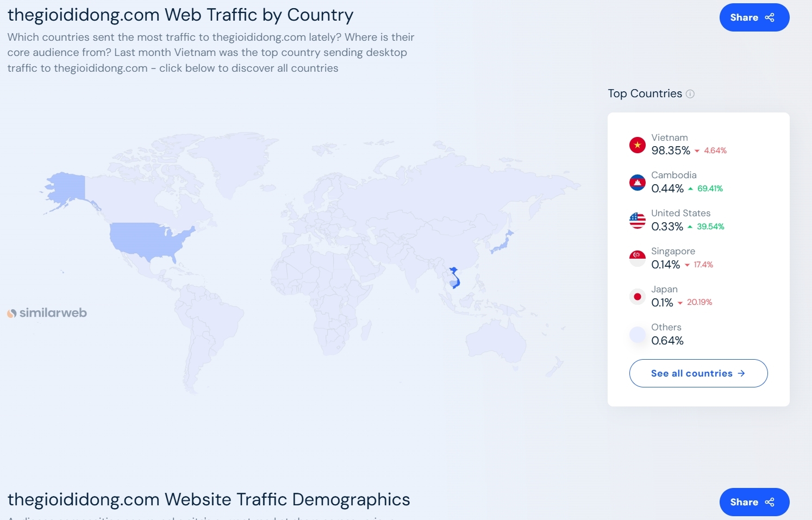812x520 pixels.
Task: Click the Top Countries heading
Action: pyautogui.click(x=645, y=93)
